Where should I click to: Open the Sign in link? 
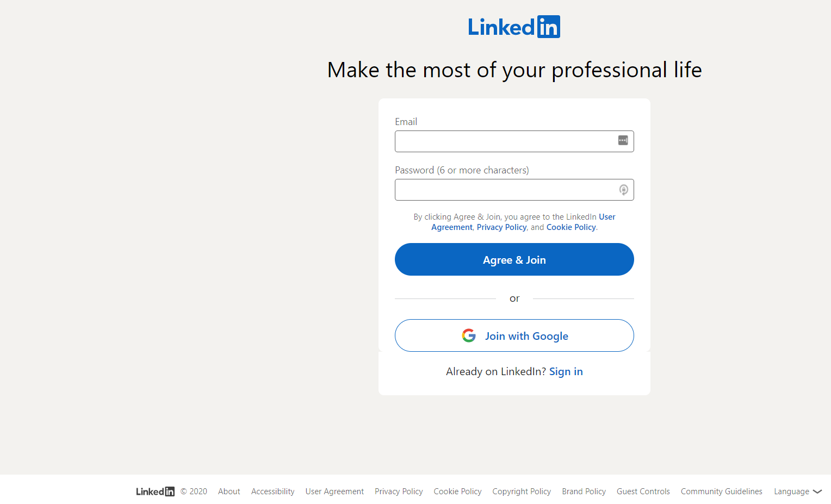[x=566, y=371]
